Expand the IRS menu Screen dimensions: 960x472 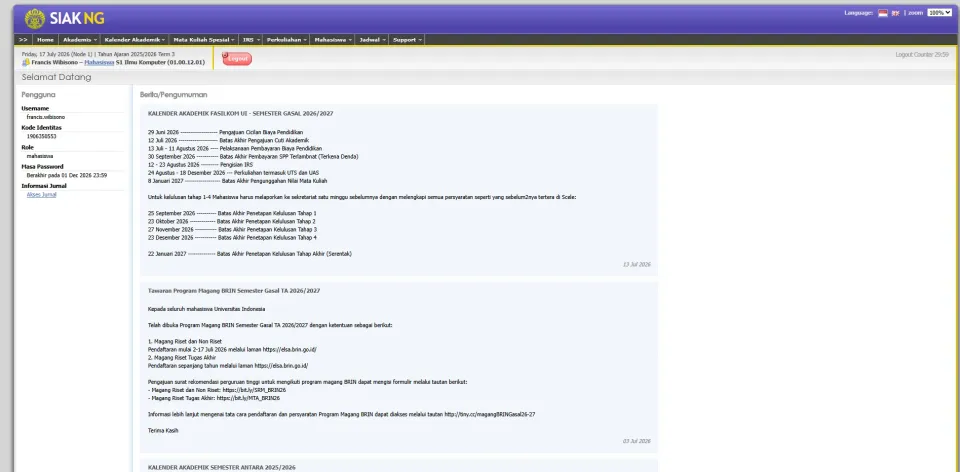point(251,40)
